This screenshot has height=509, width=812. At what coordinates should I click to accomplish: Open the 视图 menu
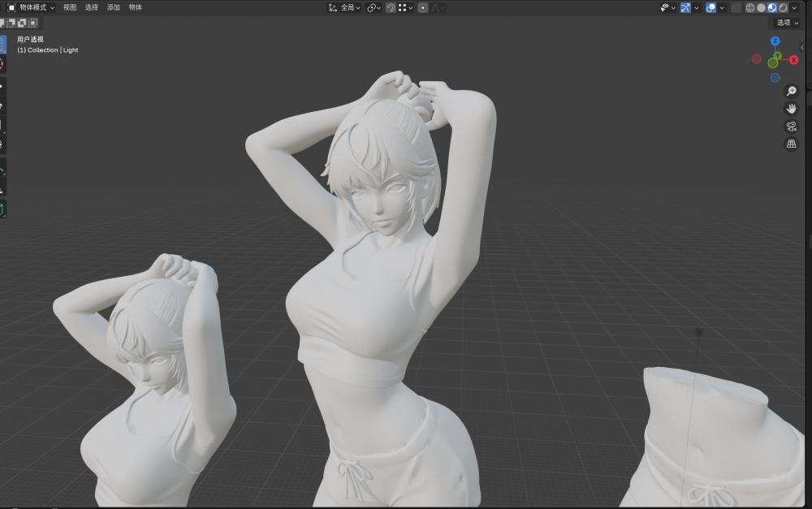coord(70,7)
